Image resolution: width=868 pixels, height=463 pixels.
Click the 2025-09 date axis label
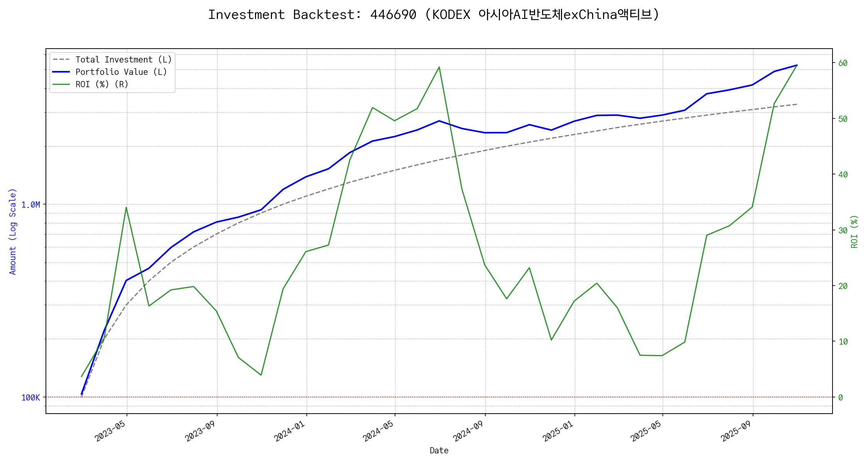point(736,431)
